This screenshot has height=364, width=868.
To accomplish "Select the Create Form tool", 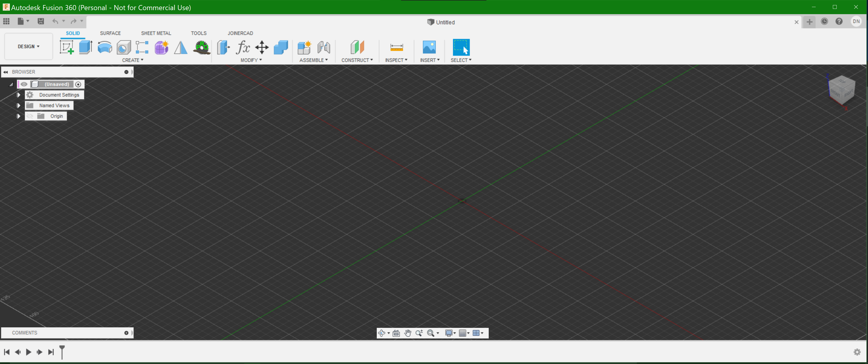I will coord(161,47).
